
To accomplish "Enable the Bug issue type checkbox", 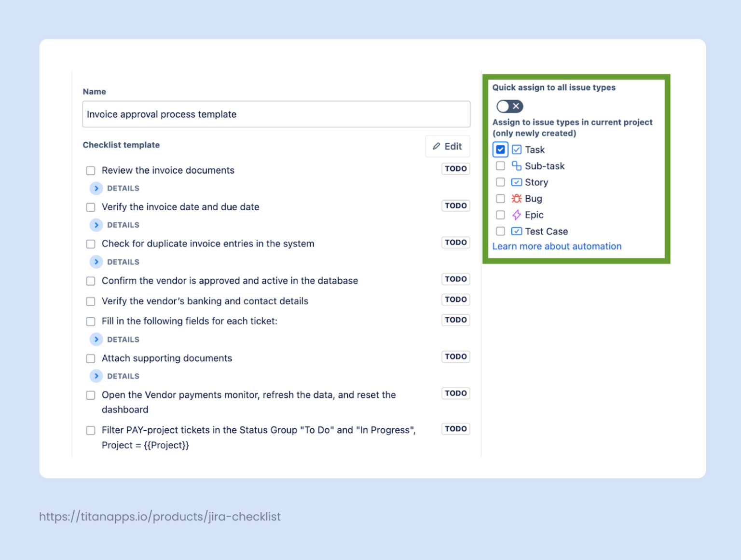I will (x=501, y=199).
